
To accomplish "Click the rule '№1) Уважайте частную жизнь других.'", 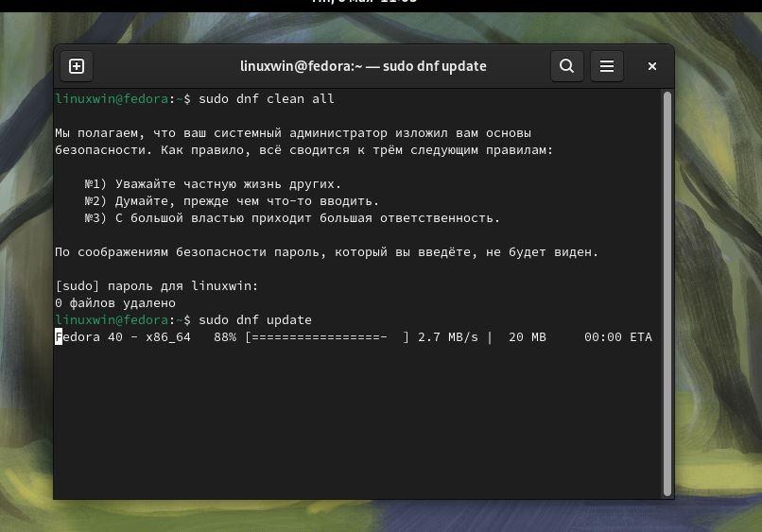I will [213, 184].
